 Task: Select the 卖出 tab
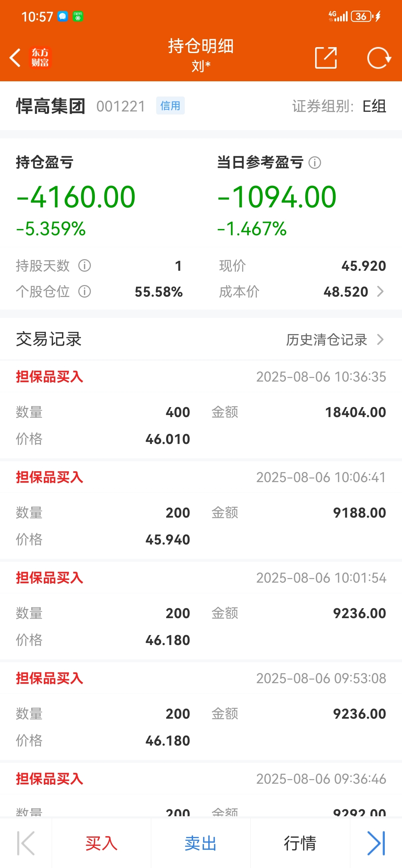pos(200,843)
